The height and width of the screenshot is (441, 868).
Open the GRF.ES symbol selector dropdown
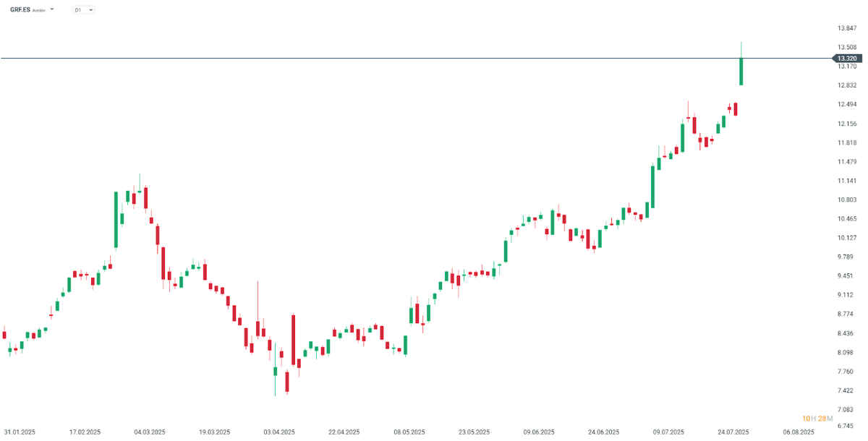[52, 9]
